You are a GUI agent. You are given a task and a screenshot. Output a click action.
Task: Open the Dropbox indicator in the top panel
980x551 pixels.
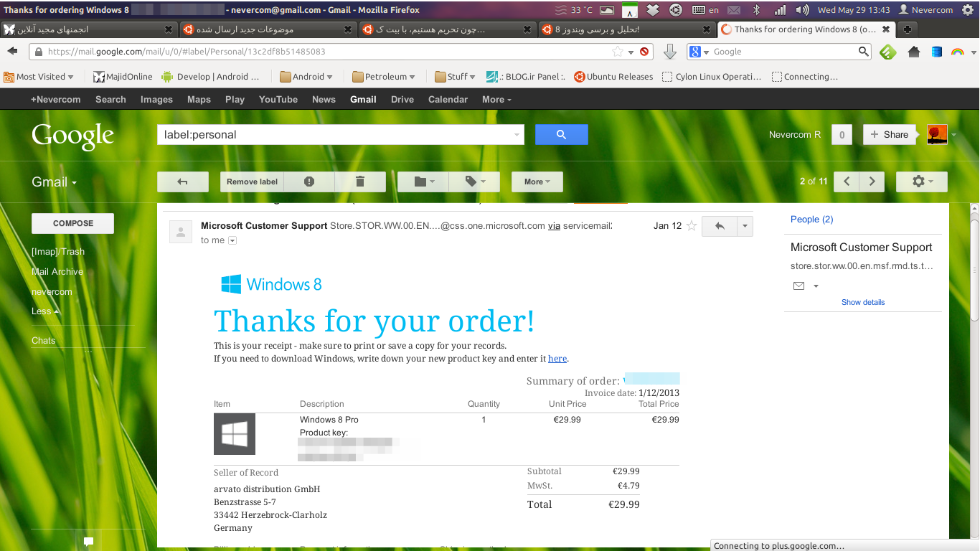652,10
